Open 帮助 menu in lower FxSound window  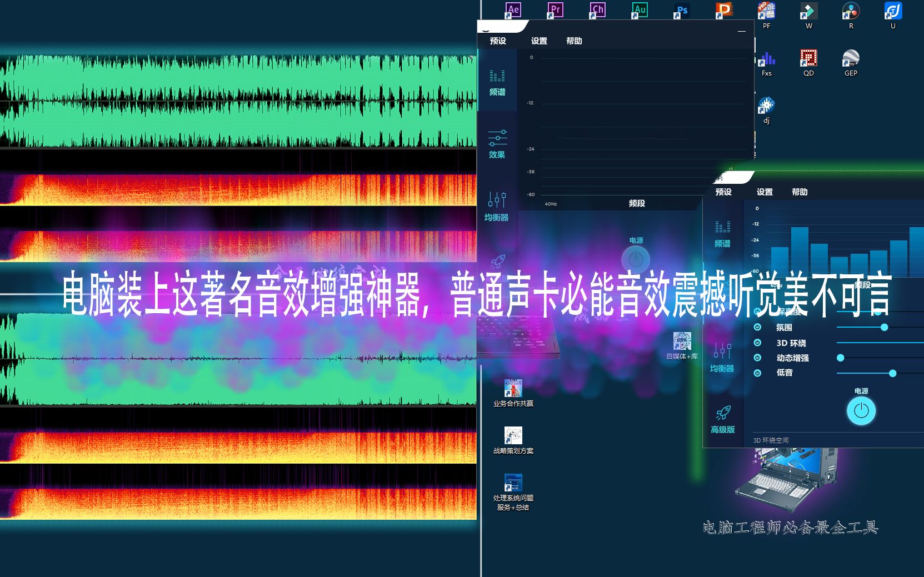pos(800,192)
